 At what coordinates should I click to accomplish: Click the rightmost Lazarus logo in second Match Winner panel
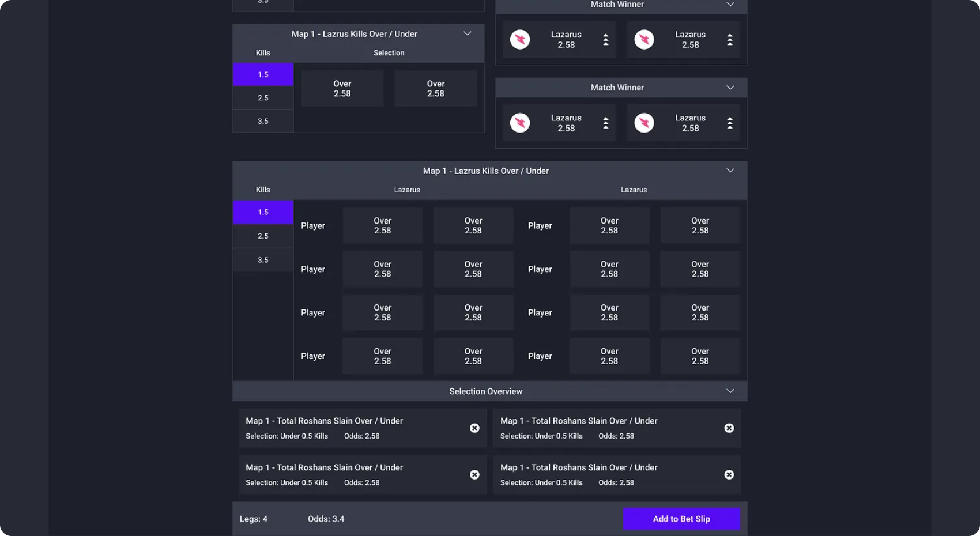(x=644, y=123)
